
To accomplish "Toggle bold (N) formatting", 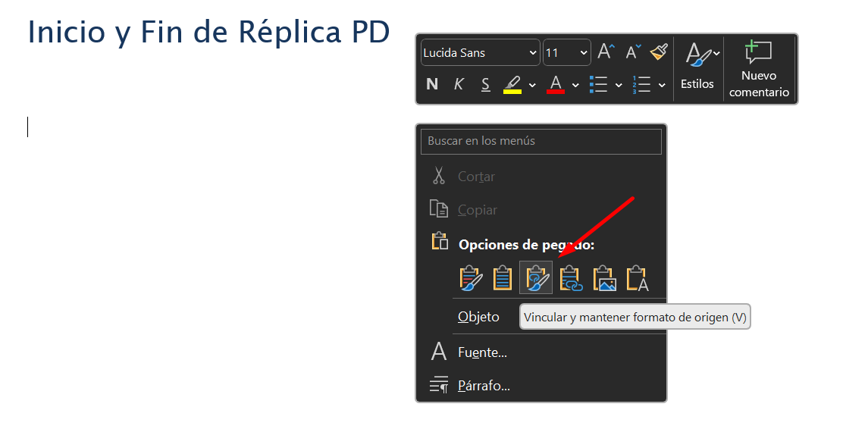I will pyautogui.click(x=432, y=84).
